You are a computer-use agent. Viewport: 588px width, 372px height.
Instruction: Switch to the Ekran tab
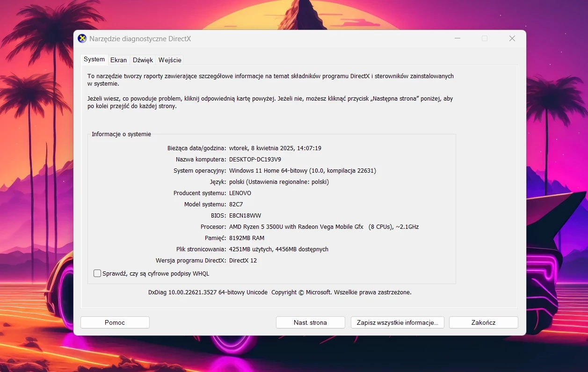coord(118,60)
